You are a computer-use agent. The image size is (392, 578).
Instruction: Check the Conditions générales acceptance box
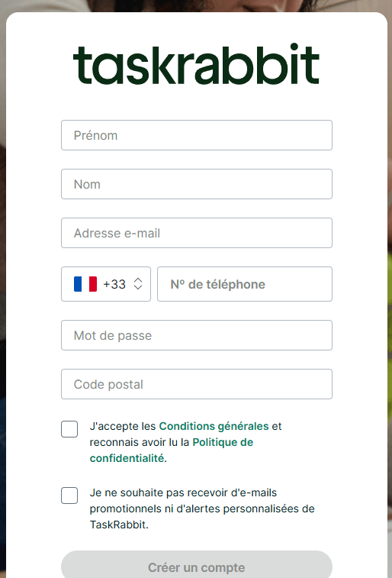point(69,429)
